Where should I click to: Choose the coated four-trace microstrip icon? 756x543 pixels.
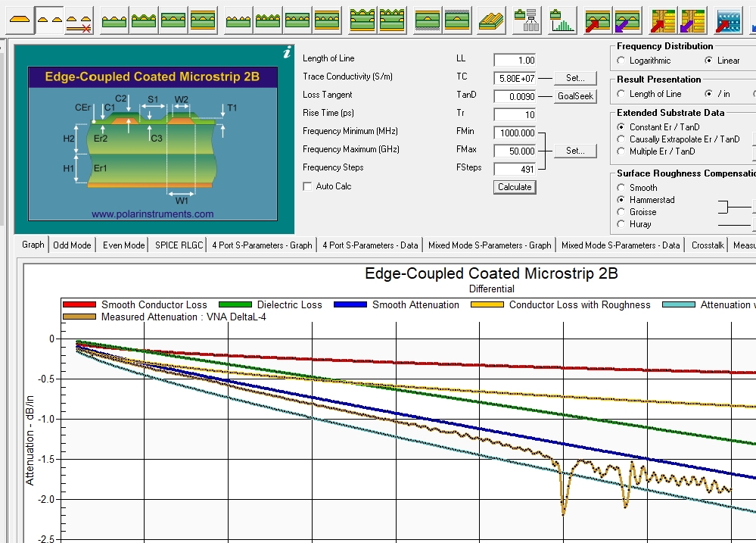point(268,20)
